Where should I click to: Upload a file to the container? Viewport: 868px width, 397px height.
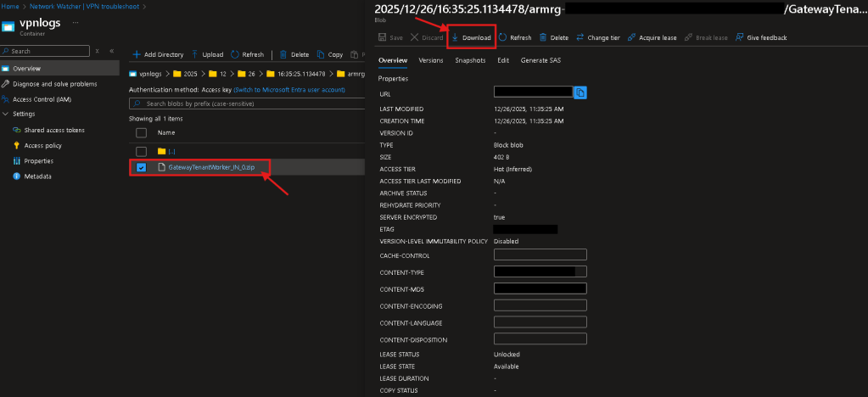coord(207,54)
